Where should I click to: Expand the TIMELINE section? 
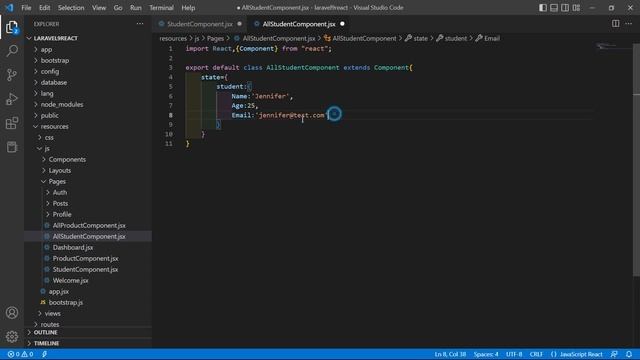pyautogui.click(x=46, y=343)
